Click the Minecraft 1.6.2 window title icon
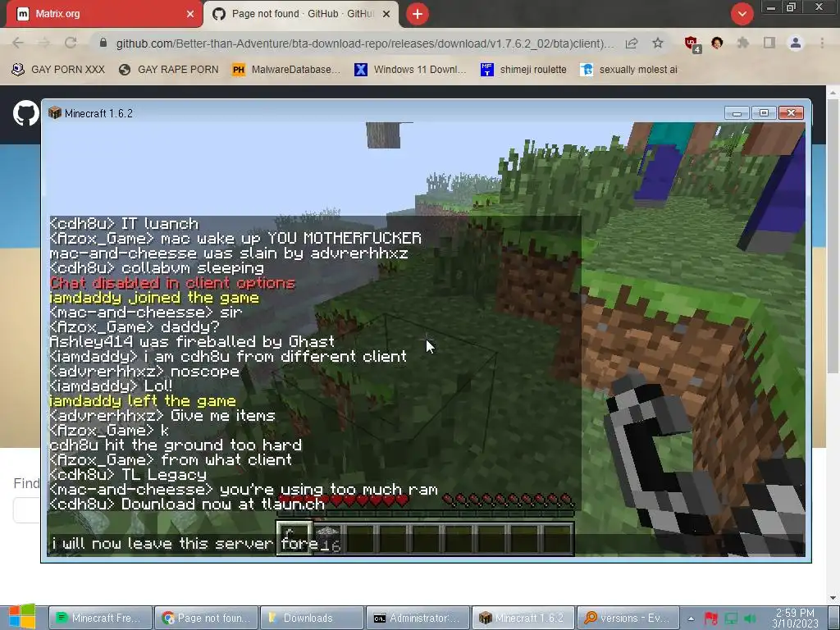The image size is (840, 630). pyautogui.click(x=55, y=112)
